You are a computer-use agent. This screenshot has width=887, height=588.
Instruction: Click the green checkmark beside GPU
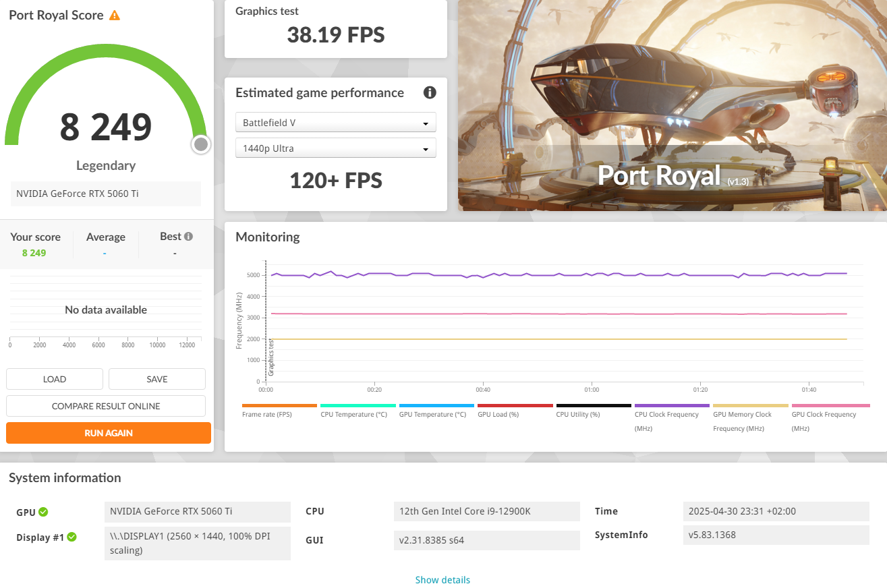(x=43, y=512)
